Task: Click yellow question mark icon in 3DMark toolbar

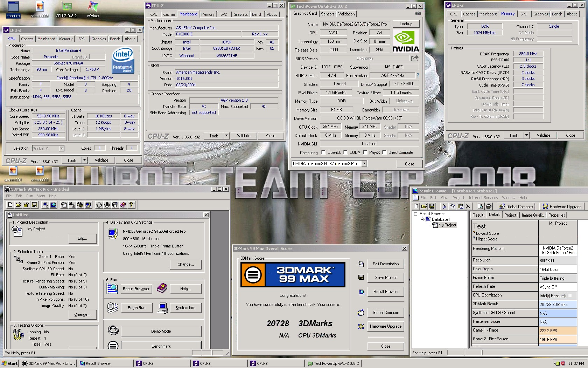Action: 131,205
